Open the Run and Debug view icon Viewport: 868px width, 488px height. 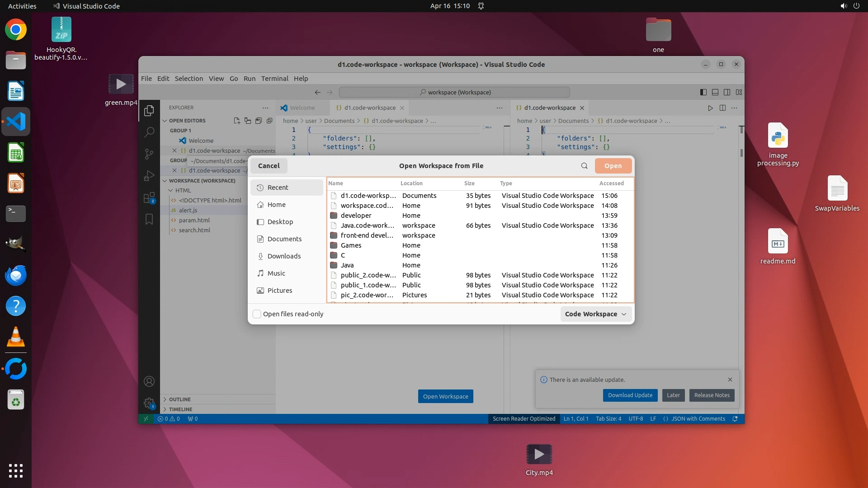coord(149,176)
